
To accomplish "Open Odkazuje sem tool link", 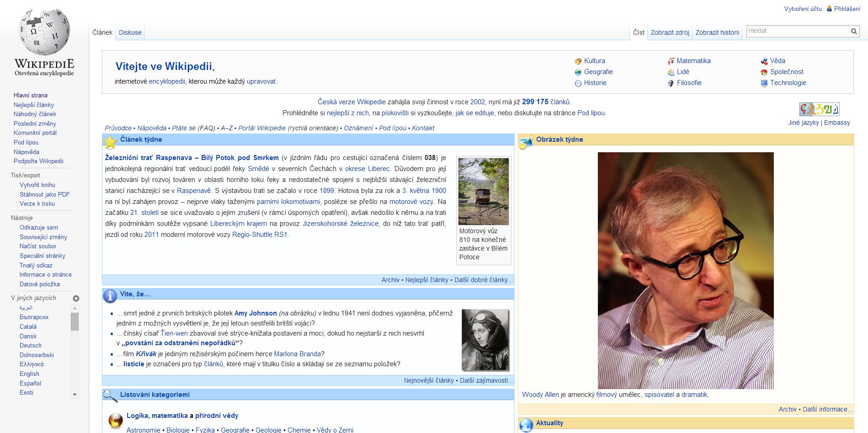I will (x=39, y=227).
